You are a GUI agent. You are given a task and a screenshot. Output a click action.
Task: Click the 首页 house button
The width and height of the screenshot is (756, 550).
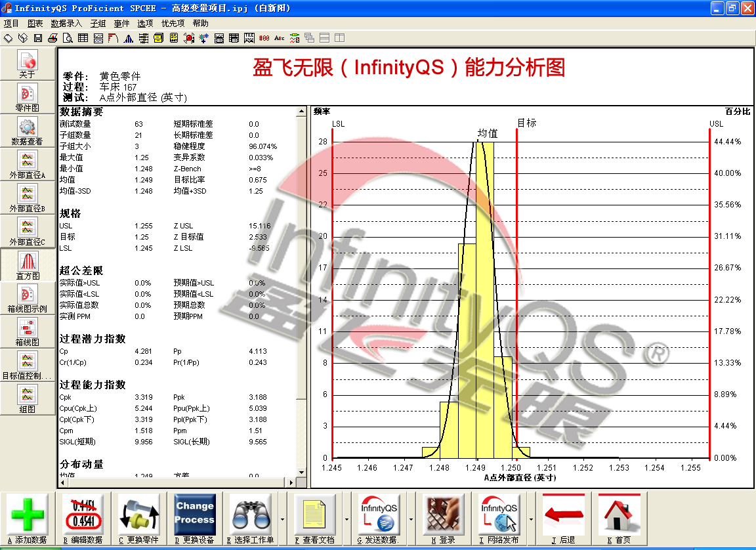click(619, 518)
